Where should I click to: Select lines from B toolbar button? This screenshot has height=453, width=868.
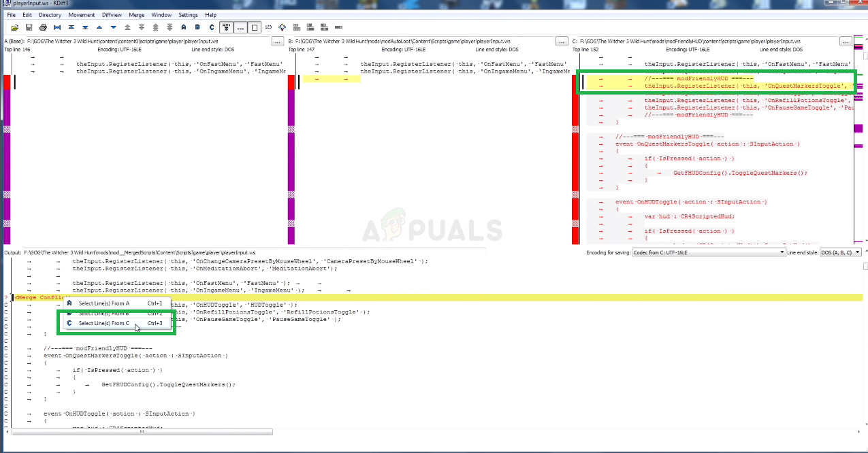pyautogui.click(x=197, y=27)
